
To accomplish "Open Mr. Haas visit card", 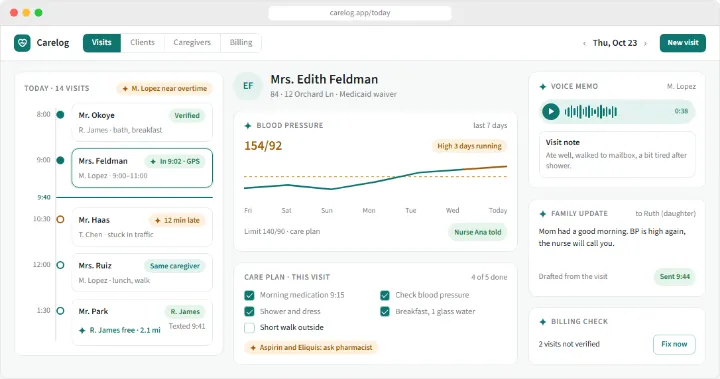I will click(x=142, y=227).
